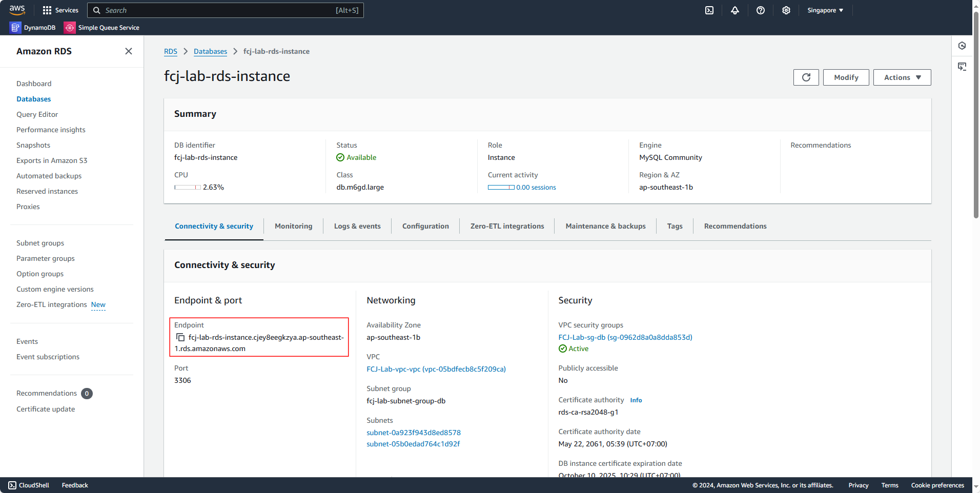The height and width of the screenshot is (493, 980).
Task: Open the Simple Queue Service shortcut
Action: [x=101, y=28]
